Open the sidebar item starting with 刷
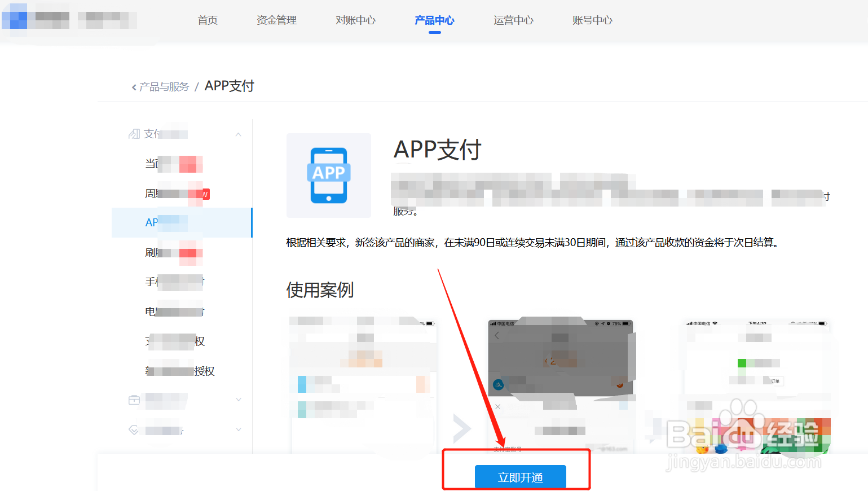Screen dimensions: 868x491 click(x=174, y=252)
